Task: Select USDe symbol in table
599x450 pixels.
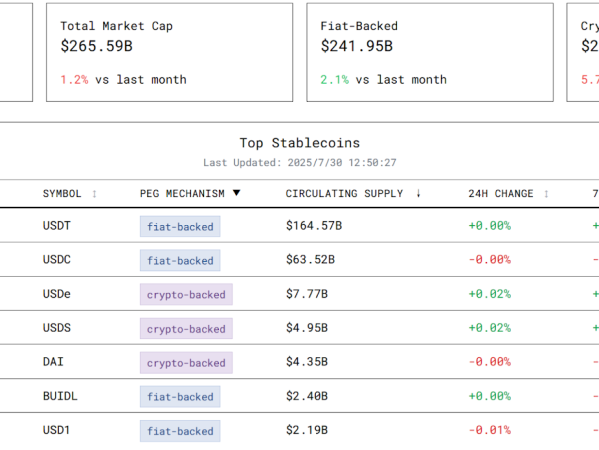Action: click(57, 294)
